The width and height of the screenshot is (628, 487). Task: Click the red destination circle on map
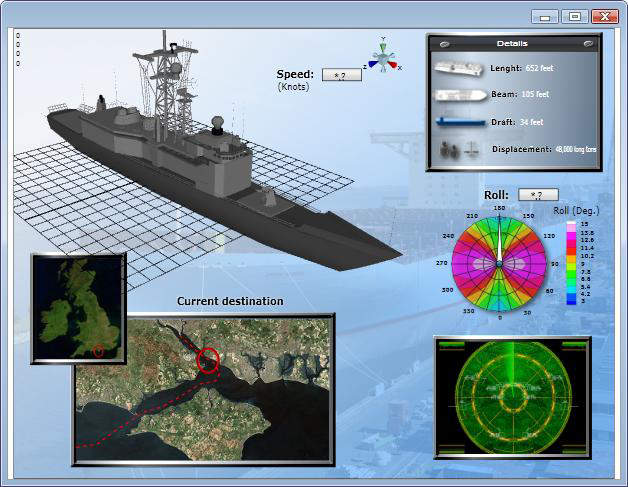(x=209, y=358)
